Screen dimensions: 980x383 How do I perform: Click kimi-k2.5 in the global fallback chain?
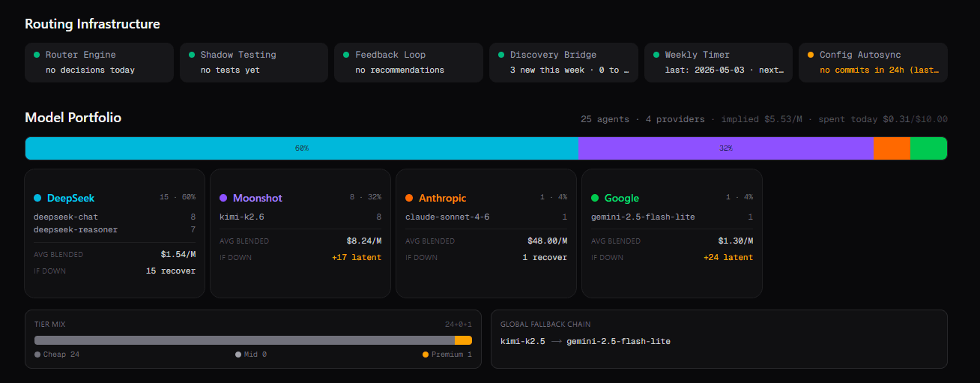522,341
